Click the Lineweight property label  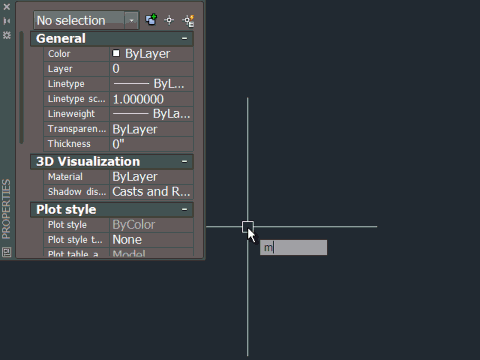[x=71, y=114]
